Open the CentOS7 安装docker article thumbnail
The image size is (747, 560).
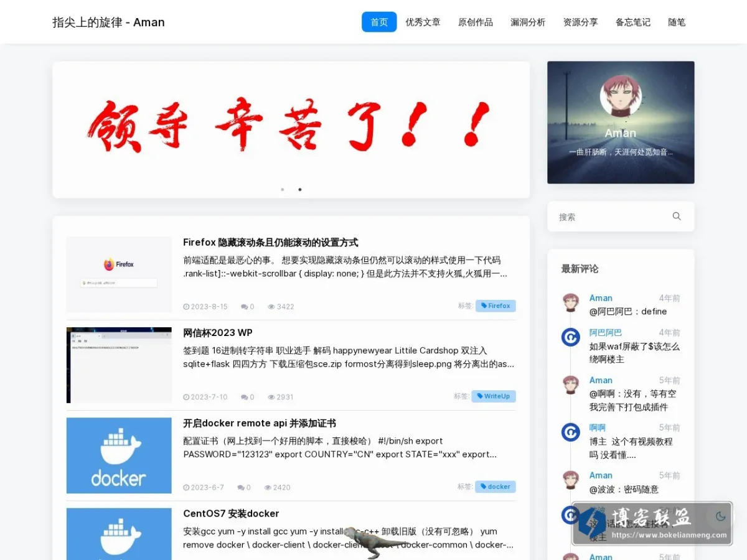pyautogui.click(x=119, y=534)
